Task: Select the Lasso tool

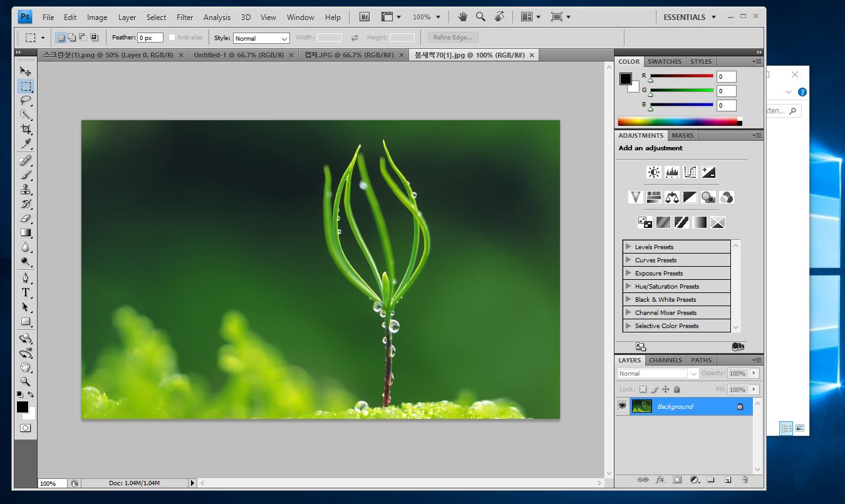Action: pos(26,100)
